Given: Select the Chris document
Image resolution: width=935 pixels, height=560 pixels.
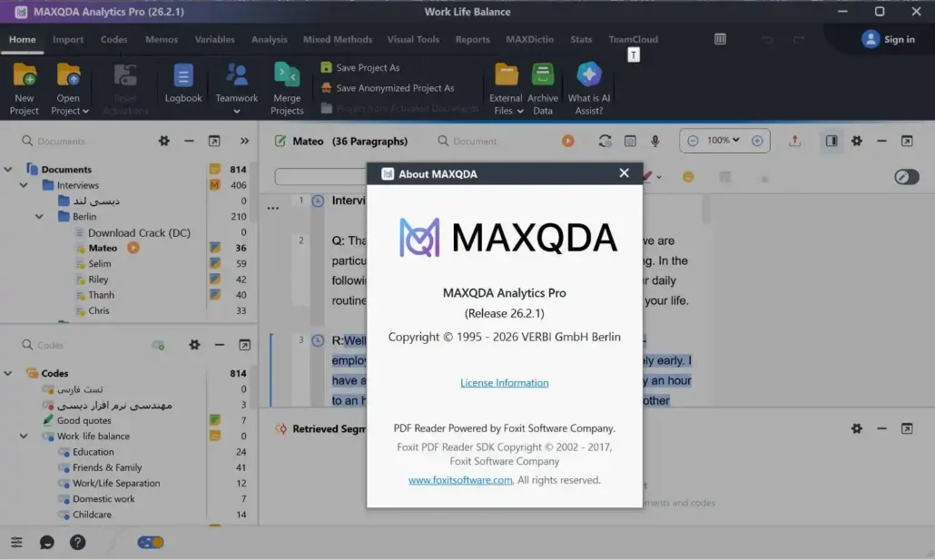Looking at the screenshot, I should pyautogui.click(x=98, y=310).
